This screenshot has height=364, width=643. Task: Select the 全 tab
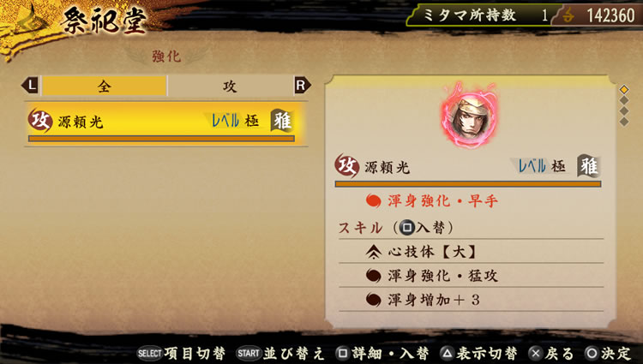[104, 86]
